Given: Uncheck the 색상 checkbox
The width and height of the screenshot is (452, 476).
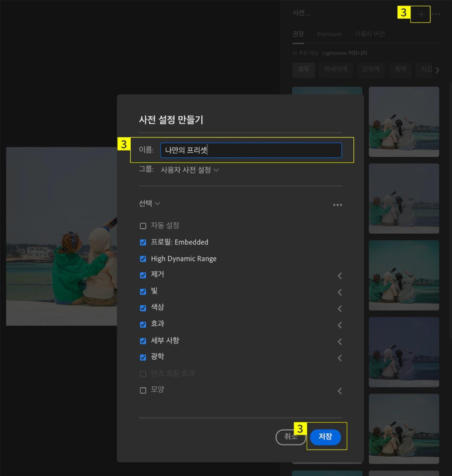Looking at the screenshot, I should (x=143, y=308).
